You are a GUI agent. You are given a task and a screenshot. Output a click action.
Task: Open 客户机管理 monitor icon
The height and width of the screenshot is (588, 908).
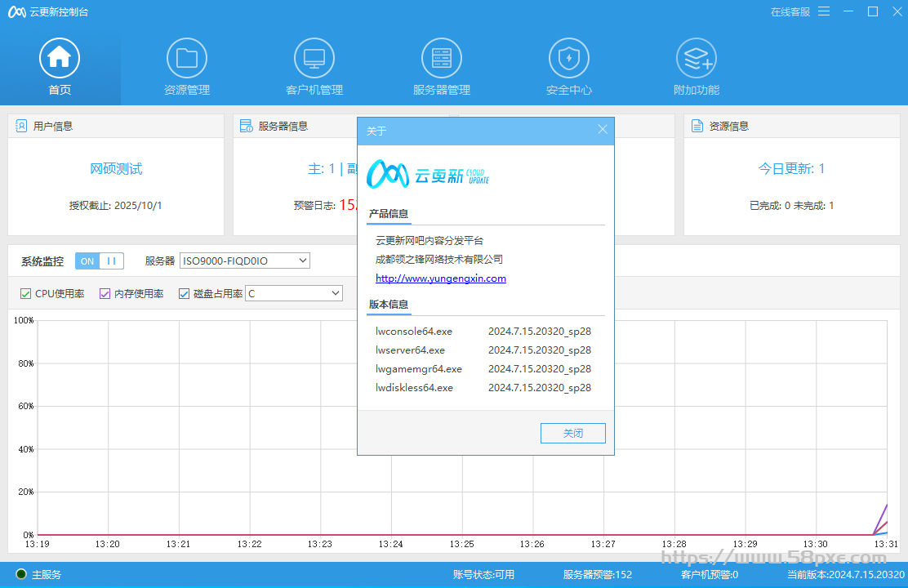tap(314, 58)
